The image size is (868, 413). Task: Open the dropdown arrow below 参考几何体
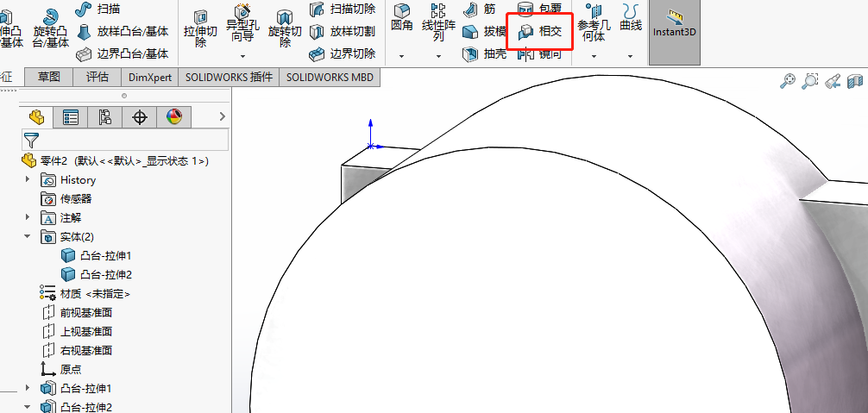click(x=594, y=56)
